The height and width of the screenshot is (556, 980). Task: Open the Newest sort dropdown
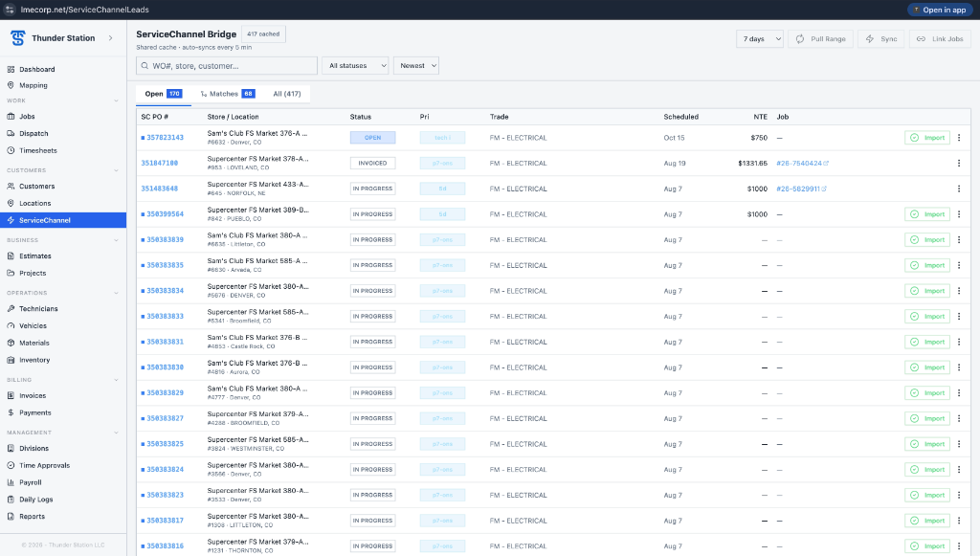pyautogui.click(x=415, y=66)
